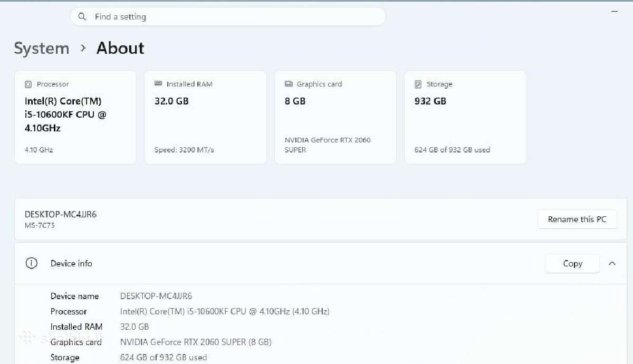Click the DESKTOP-MC4JJR6 name above MS-7C75

[61, 215]
